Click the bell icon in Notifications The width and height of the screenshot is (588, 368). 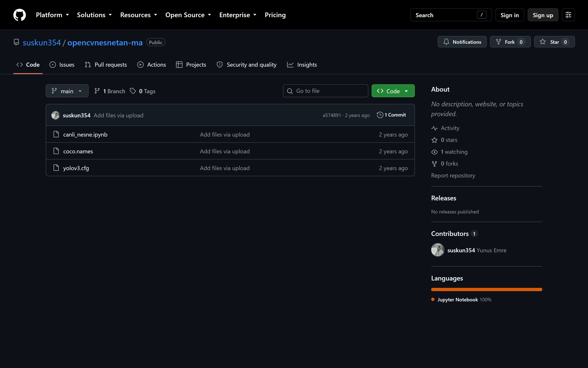pyautogui.click(x=446, y=42)
